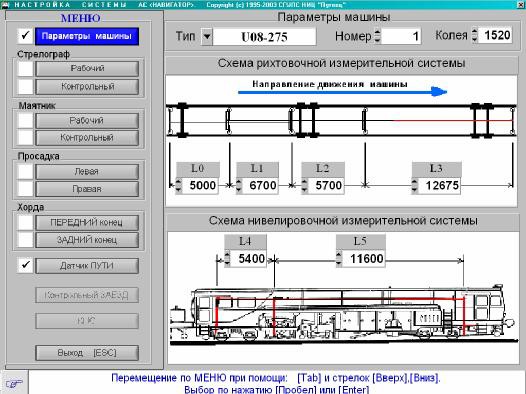Click the L3 spinner arrows
This screenshot has width=526, height=394.
coord(415,185)
